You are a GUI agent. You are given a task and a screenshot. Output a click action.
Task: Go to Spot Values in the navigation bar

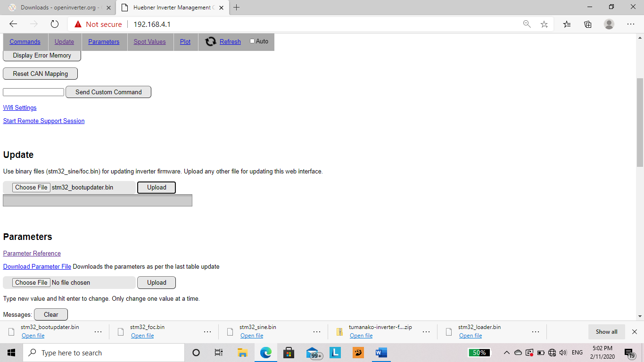coord(150,41)
